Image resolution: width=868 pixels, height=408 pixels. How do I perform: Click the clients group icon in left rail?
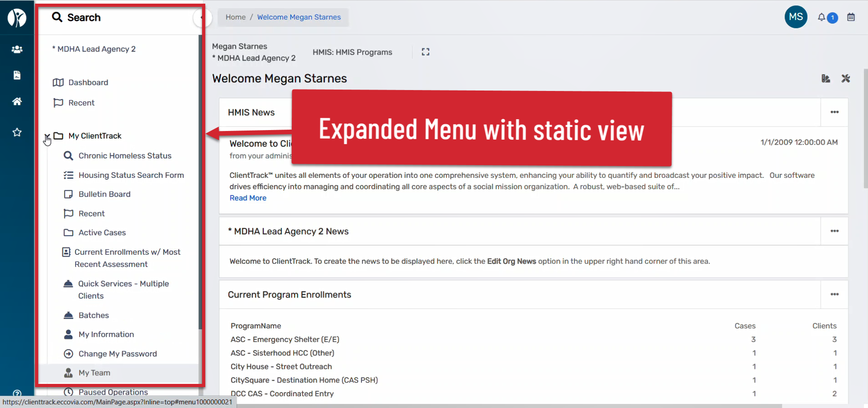pyautogui.click(x=17, y=49)
